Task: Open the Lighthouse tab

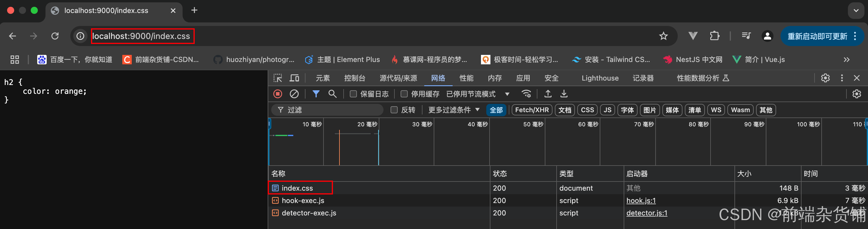Action: tap(600, 78)
